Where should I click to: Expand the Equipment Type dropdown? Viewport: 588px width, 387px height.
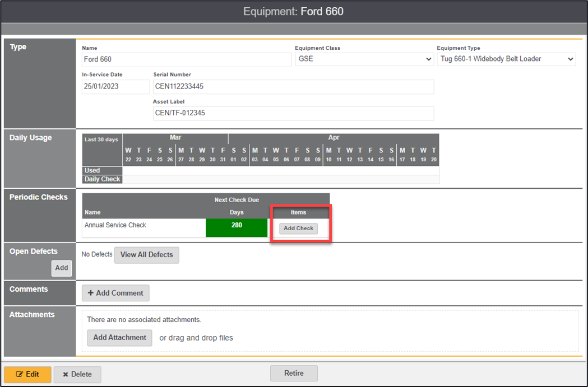[506, 59]
